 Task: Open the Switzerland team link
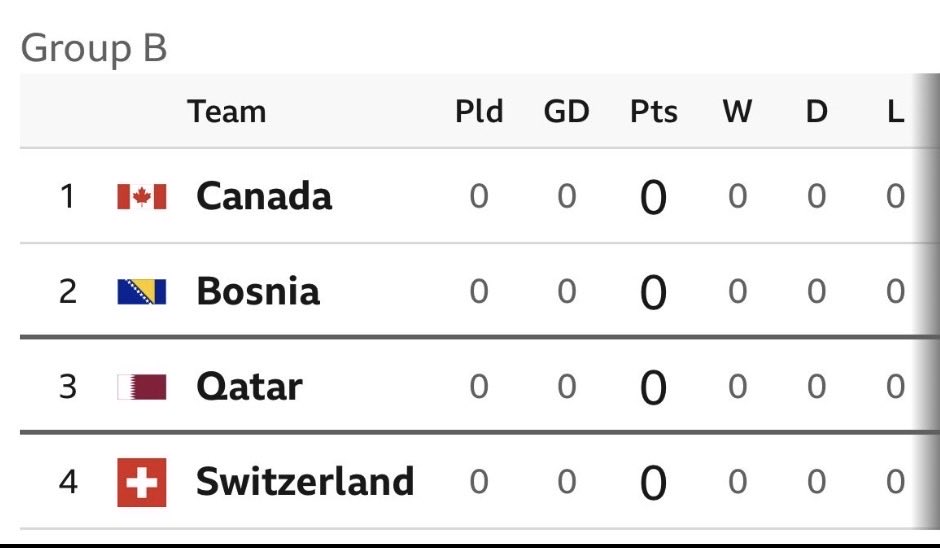point(305,481)
